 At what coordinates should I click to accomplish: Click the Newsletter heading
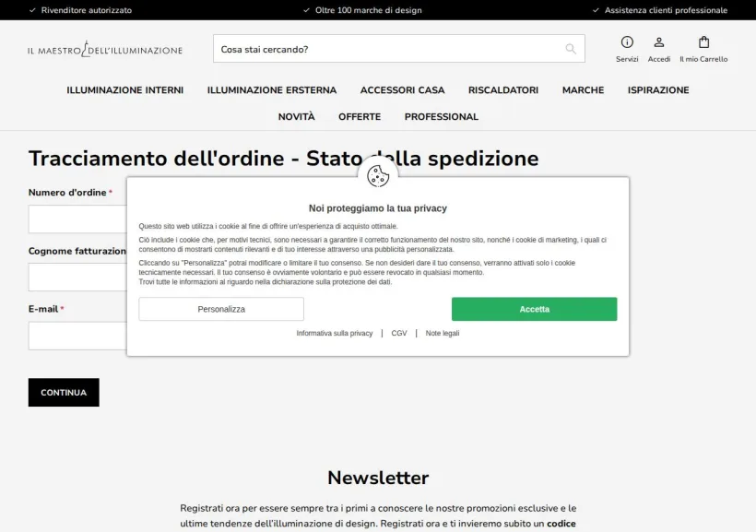tap(378, 478)
